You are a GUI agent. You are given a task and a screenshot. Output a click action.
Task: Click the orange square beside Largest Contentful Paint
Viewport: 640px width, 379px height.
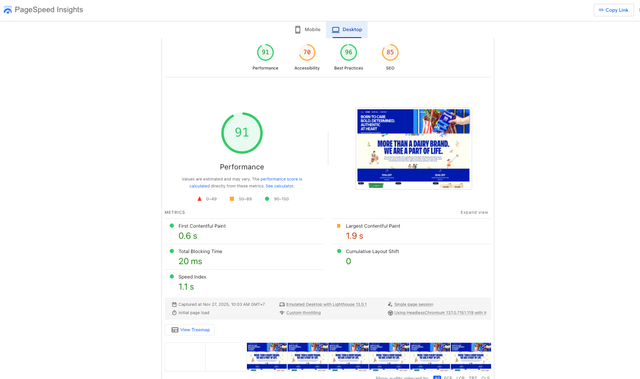tap(338, 226)
